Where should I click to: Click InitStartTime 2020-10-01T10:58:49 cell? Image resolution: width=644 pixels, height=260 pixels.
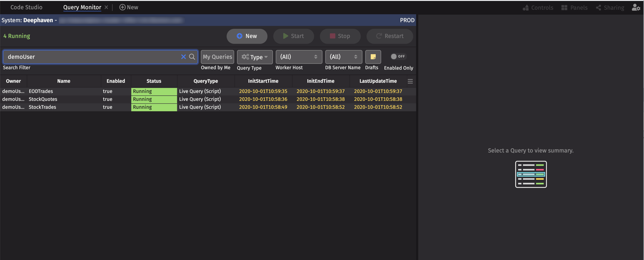pos(263,107)
